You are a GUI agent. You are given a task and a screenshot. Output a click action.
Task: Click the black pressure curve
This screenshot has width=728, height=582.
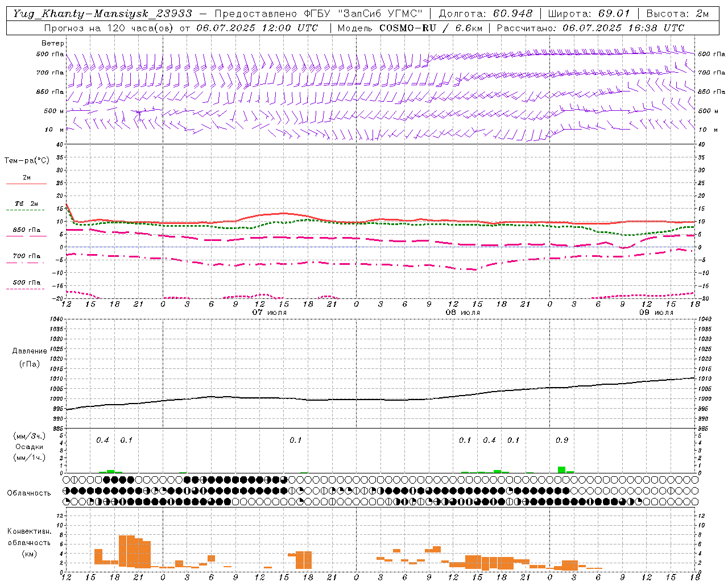point(381,399)
